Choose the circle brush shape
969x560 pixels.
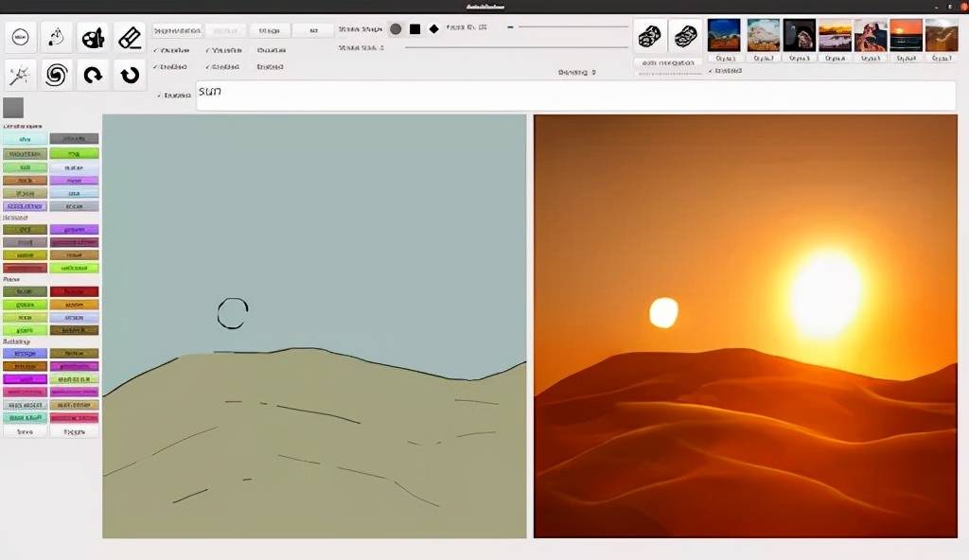[x=396, y=29]
